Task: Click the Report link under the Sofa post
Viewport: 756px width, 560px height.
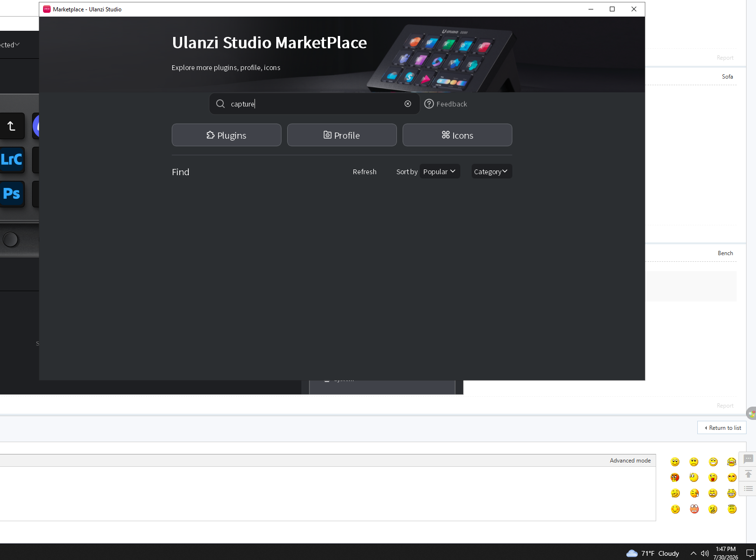Action: tap(725, 58)
